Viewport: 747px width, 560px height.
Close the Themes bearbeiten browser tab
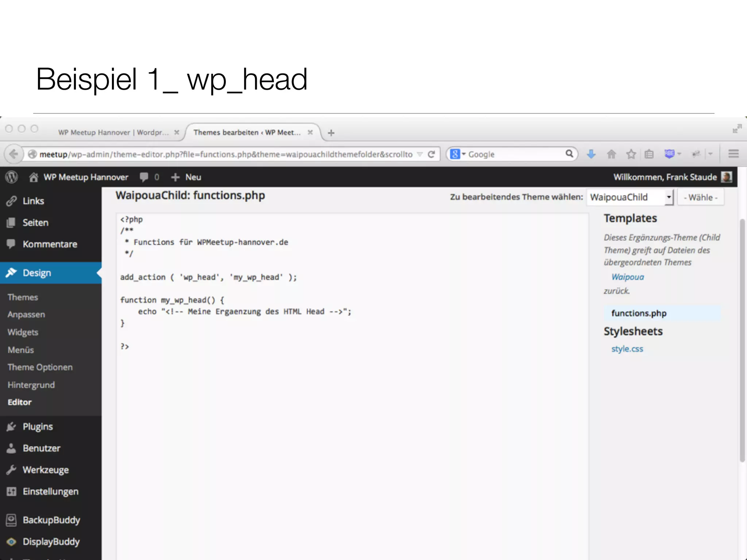310,132
